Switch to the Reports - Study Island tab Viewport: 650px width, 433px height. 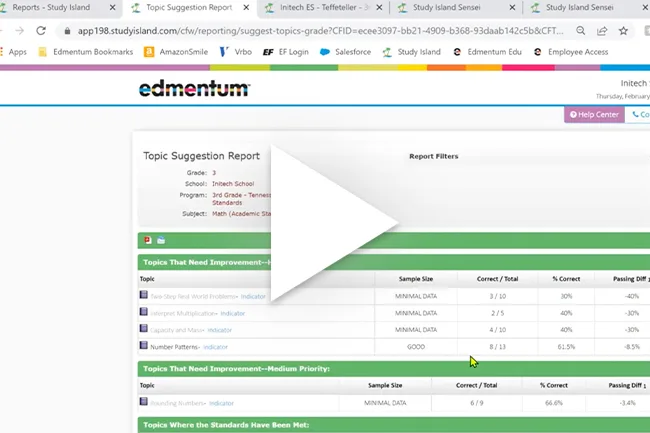point(51,7)
